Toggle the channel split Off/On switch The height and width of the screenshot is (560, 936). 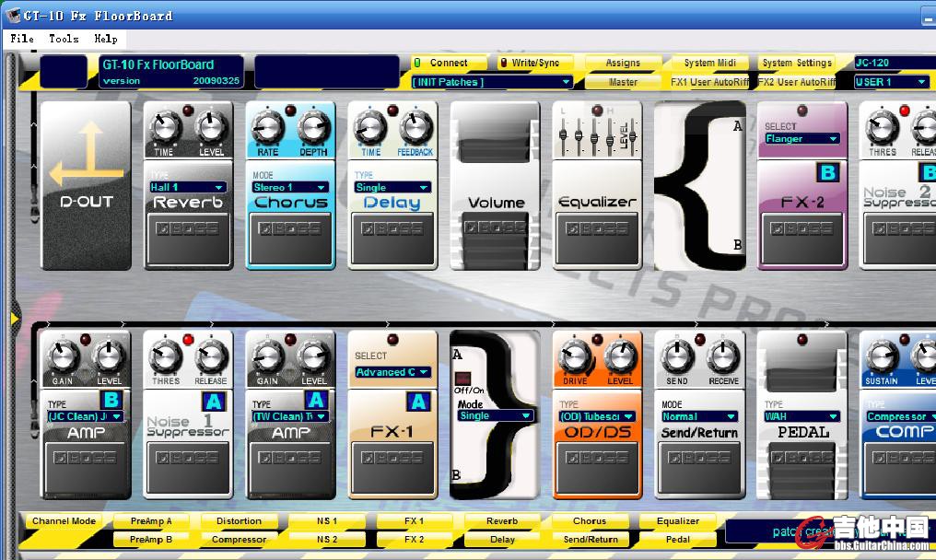(x=462, y=379)
